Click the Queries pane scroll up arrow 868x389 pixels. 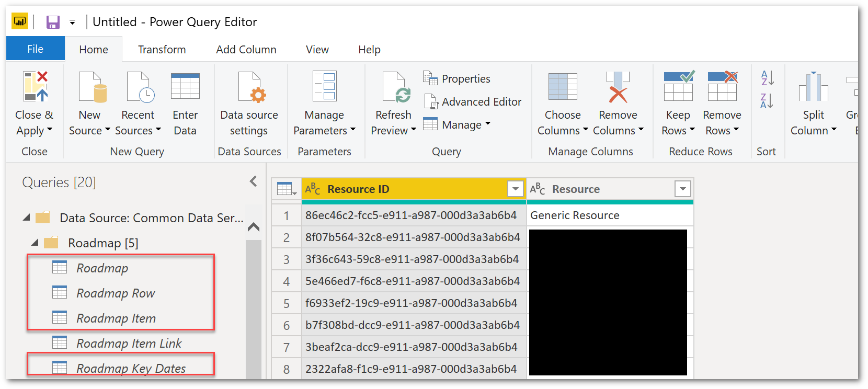click(254, 227)
